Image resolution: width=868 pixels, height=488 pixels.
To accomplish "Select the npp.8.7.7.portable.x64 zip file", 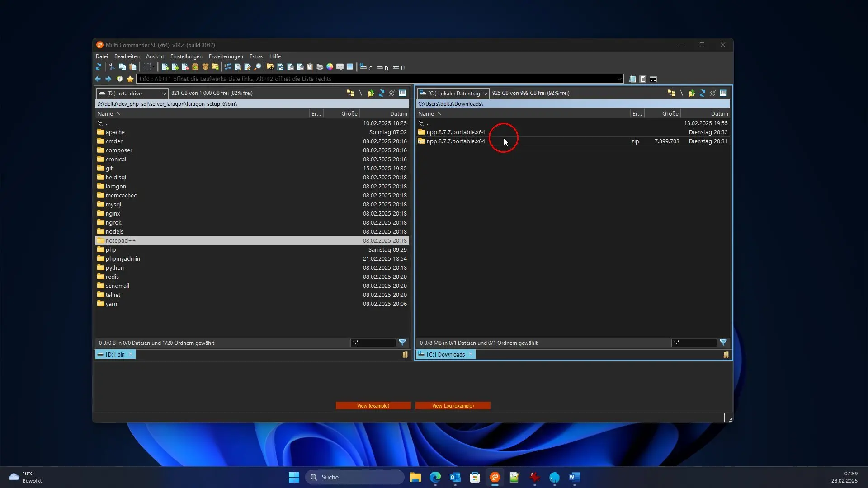I will tap(573, 141).
